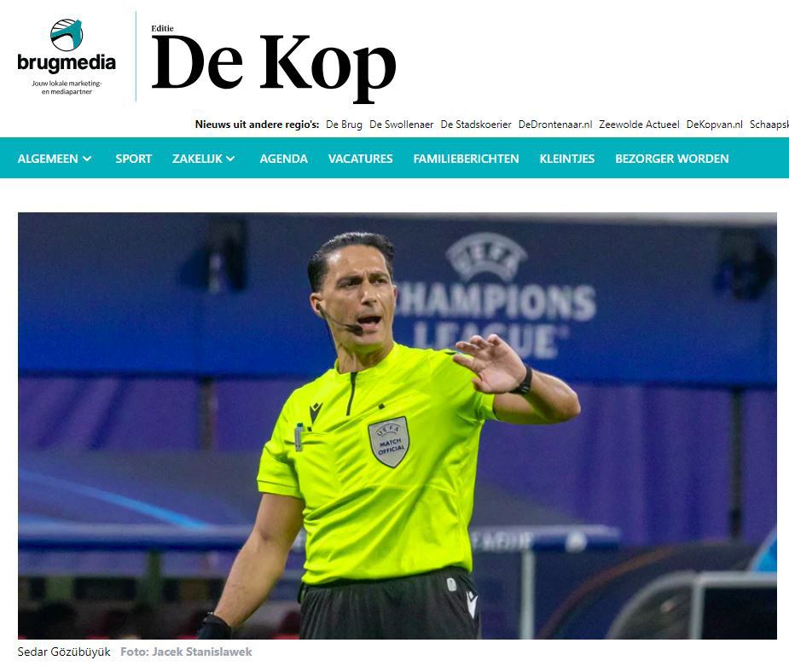
Task: Go to the Sport section
Action: pyautogui.click(x=133, y=159)
